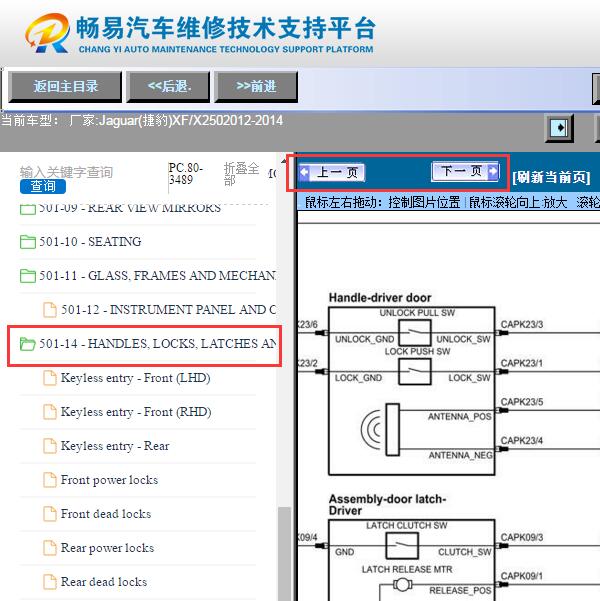Click the CAPK23/5 connector label
This screenshot has height=601, width=600.
[x=522, y=402]
